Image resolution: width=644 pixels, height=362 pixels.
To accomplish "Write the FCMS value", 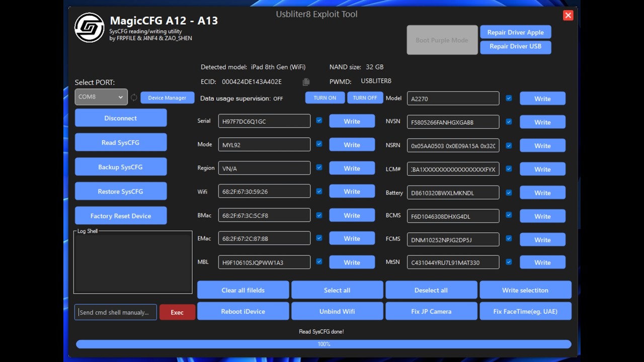I will [x=542, y=239].
